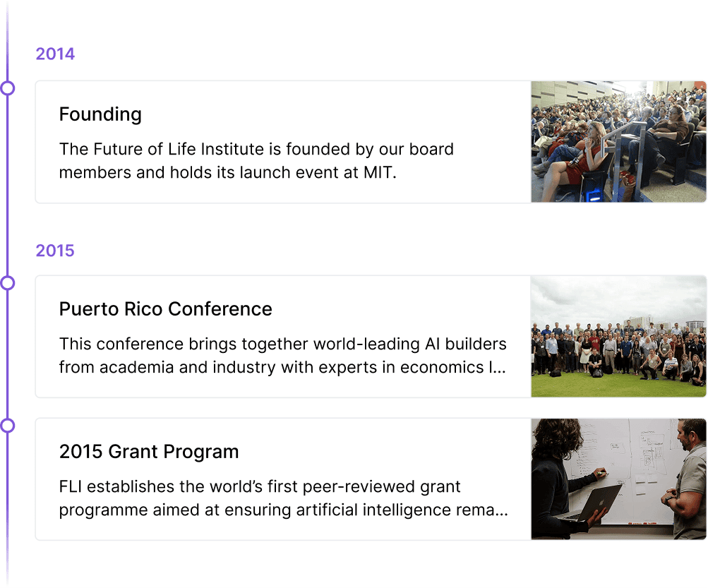708x588 pixels.
Task: Expand the truncated Puerto Rico Conference description ellipsis
Action: pyautogui.click(x=501, y=368)
